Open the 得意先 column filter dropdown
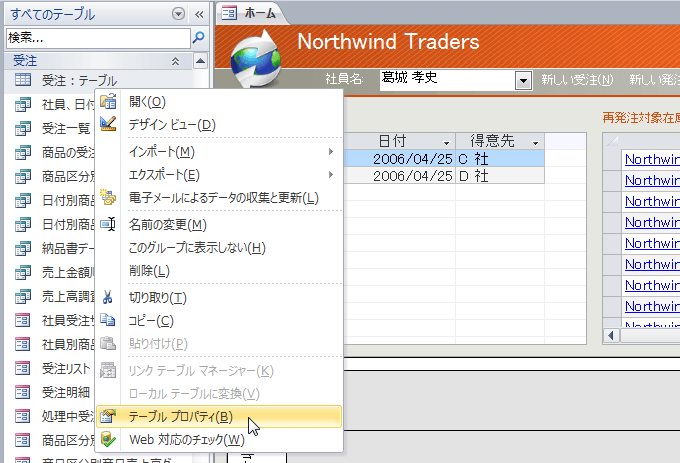The height and width of the screenshot is (463, 680). click(536, 143)
